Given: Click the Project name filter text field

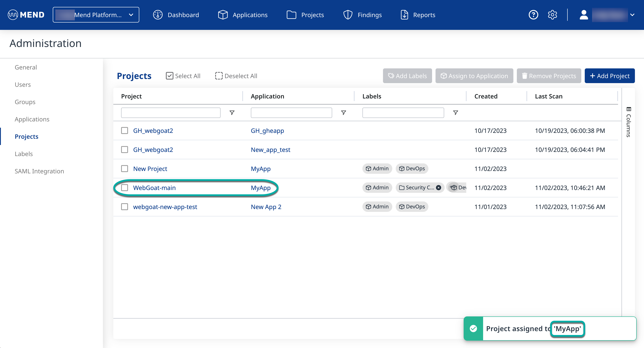Looking at the screenshot, I should click(x=170, y=113).
